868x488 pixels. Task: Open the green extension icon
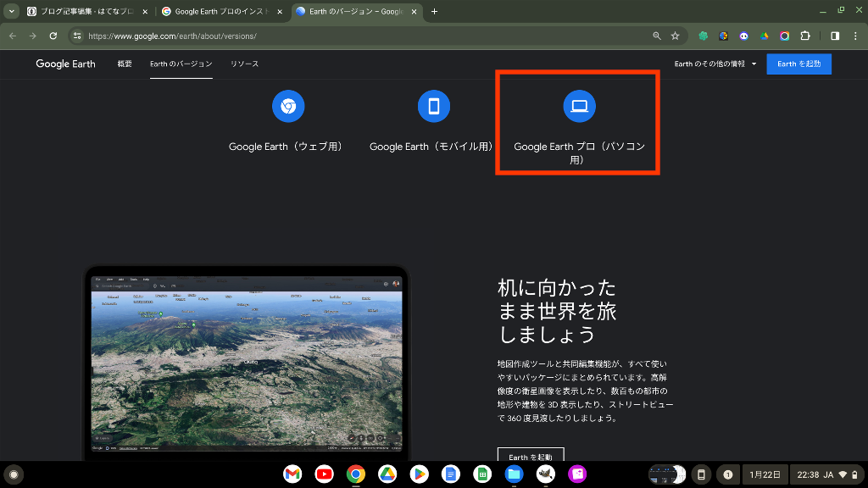coord(703,36)
